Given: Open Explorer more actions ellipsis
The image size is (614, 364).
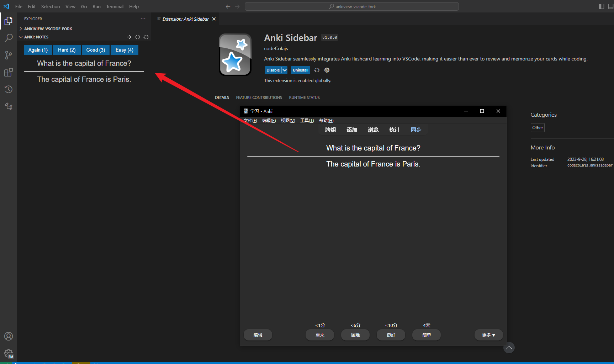Looking at the screenshot, I should point(143,19).
